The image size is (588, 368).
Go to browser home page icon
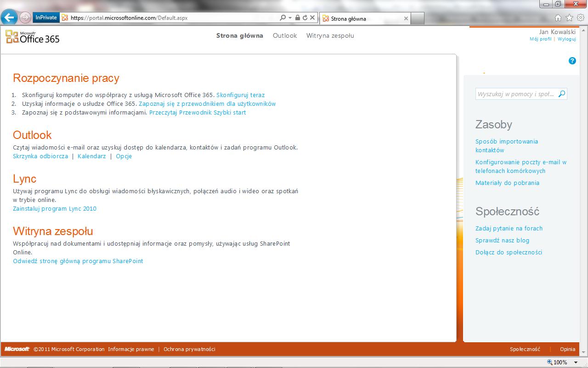[558, 18]
